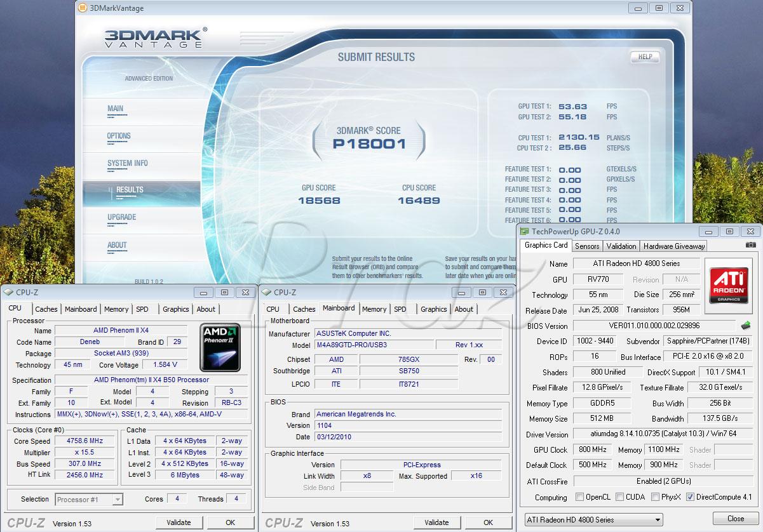763x532 pixels.
Task: Click the M4A89GTD-PRO/USB3 model field
Action: tap(374, 345)
